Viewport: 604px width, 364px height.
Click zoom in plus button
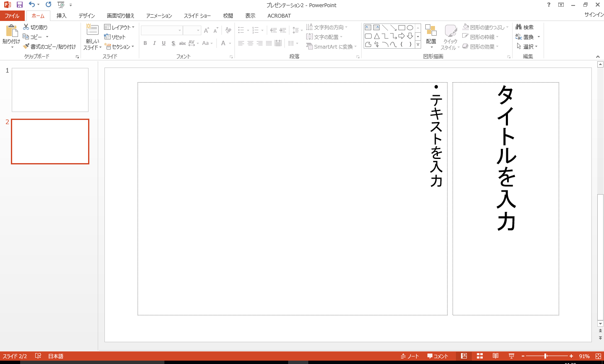click(x=571, y=356)
